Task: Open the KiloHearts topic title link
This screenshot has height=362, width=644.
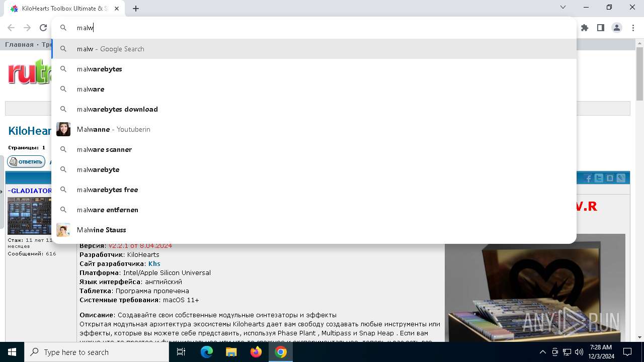Action: (x=30, y=131)
